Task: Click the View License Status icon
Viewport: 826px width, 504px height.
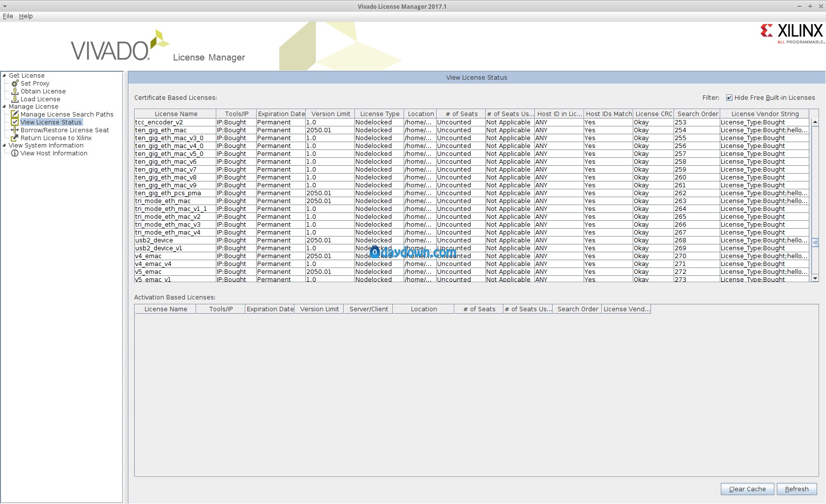Action: point(15,122)
